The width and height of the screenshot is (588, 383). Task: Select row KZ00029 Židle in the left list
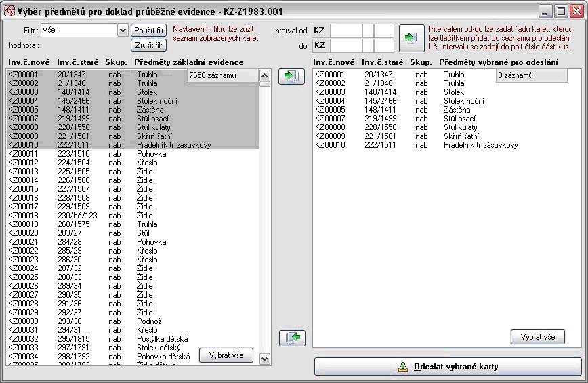[132, 313]
